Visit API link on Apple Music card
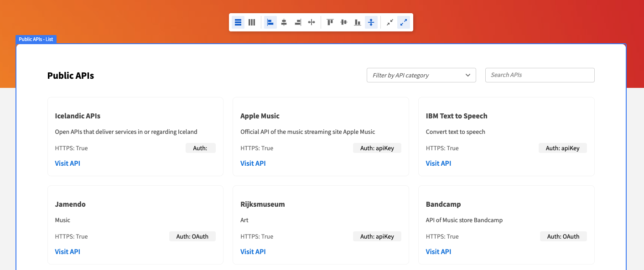 pyautogui.click(x=253, y=163)
